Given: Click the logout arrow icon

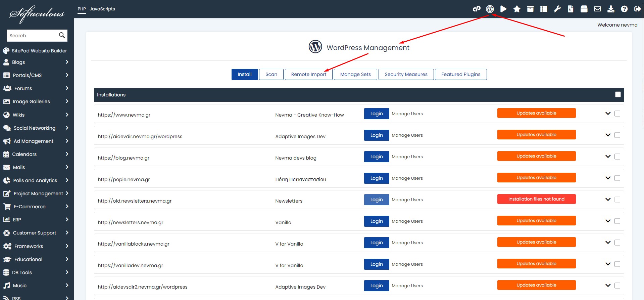Looking at the screenshot, I should coord(637,9).
